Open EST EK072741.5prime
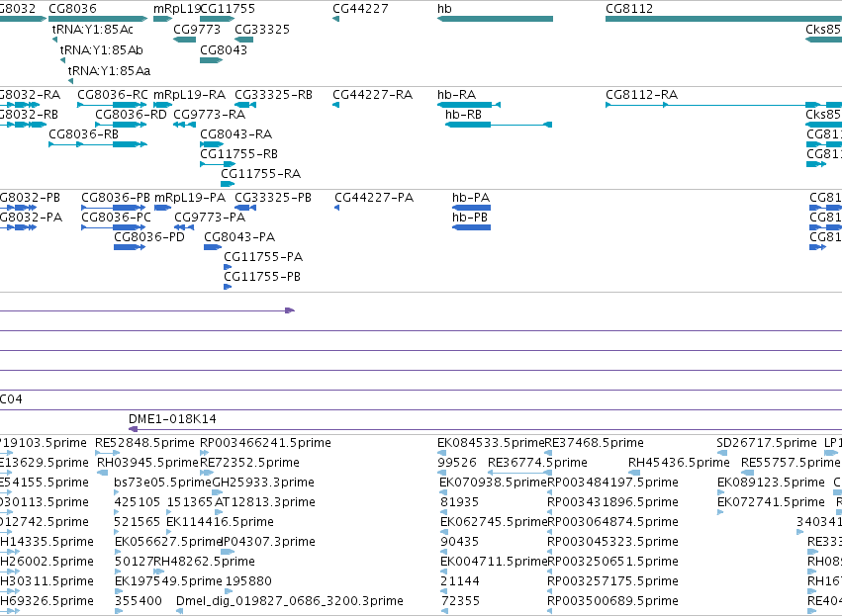The image size is (842, 616). (x=771, y=502)
